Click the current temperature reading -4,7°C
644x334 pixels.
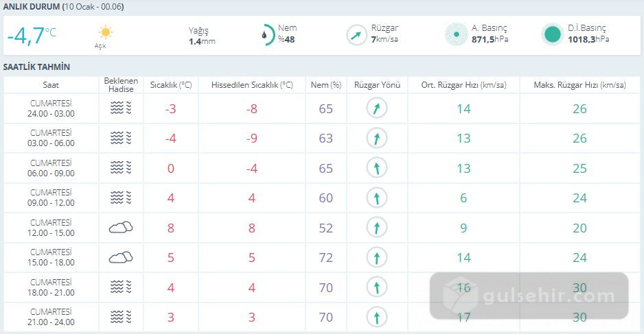click(x=32, y=35)
